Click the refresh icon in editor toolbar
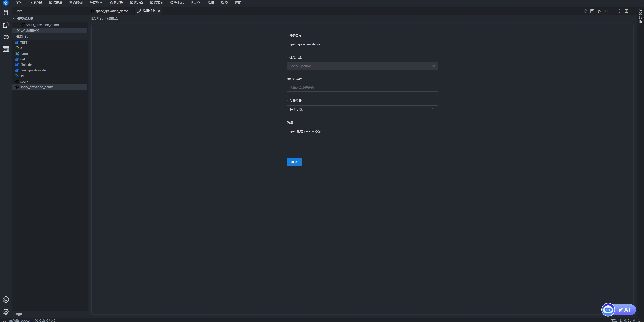The width and height of the screenshot is (644, 322). (x=585, y=11)
